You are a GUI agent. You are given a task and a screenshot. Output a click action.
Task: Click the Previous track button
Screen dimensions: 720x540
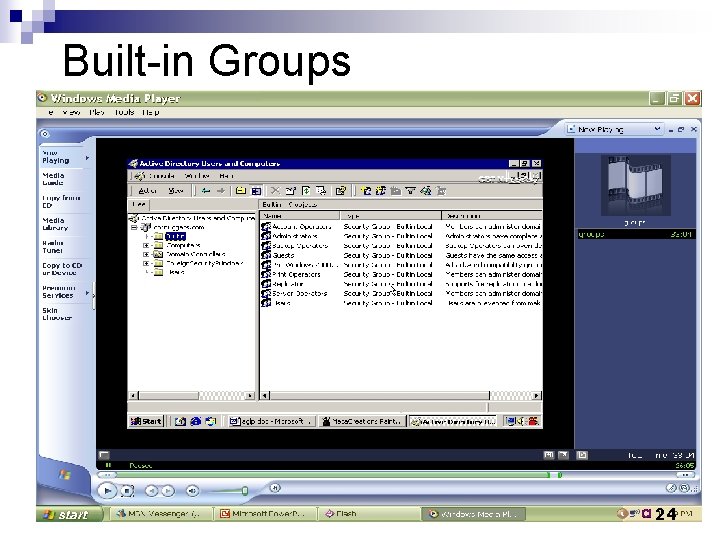(x=151, y=491)
